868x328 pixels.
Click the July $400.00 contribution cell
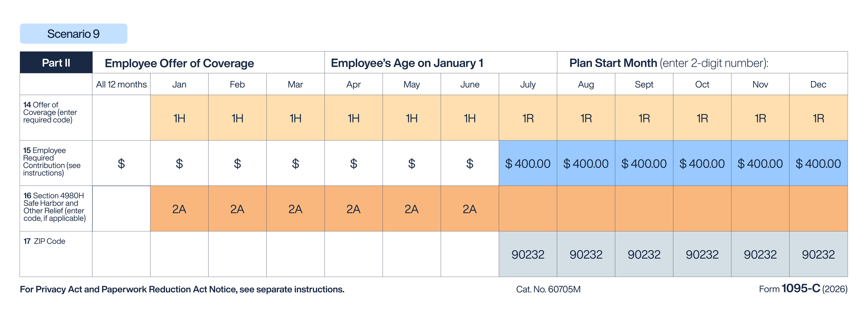528,163
